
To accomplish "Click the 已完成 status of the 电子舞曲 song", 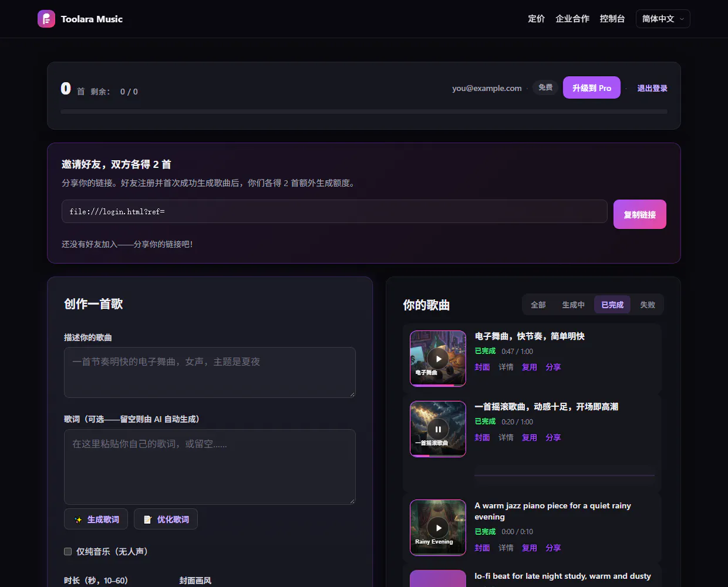I will [485, 351].
